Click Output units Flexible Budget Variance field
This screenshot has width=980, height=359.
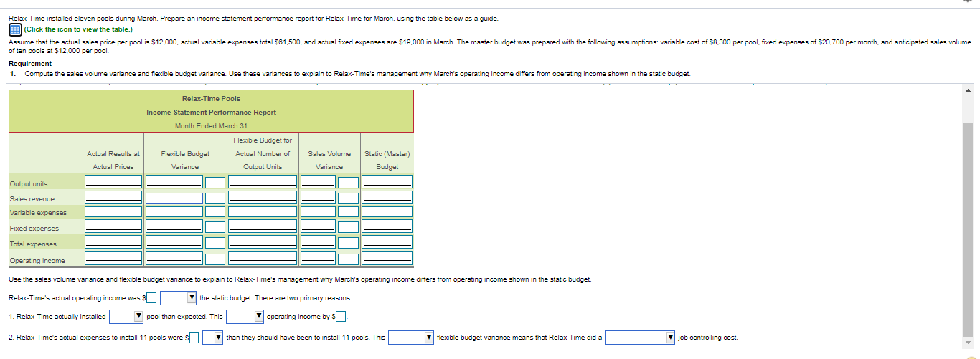[174, 181]
